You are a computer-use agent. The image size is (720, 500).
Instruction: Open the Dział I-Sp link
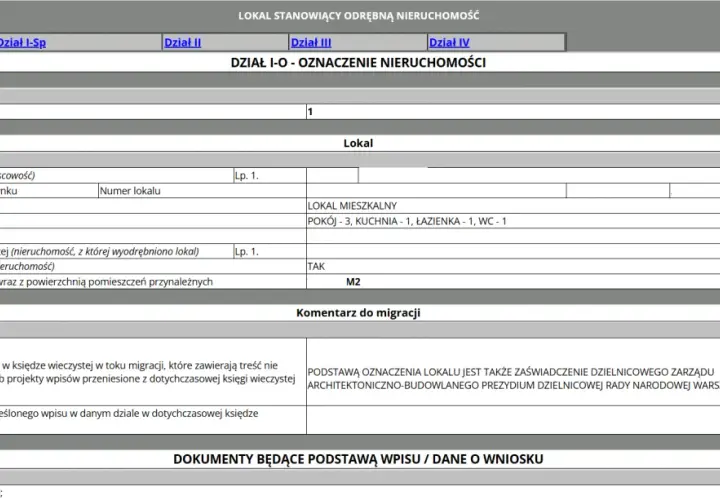tap(22, 43)
